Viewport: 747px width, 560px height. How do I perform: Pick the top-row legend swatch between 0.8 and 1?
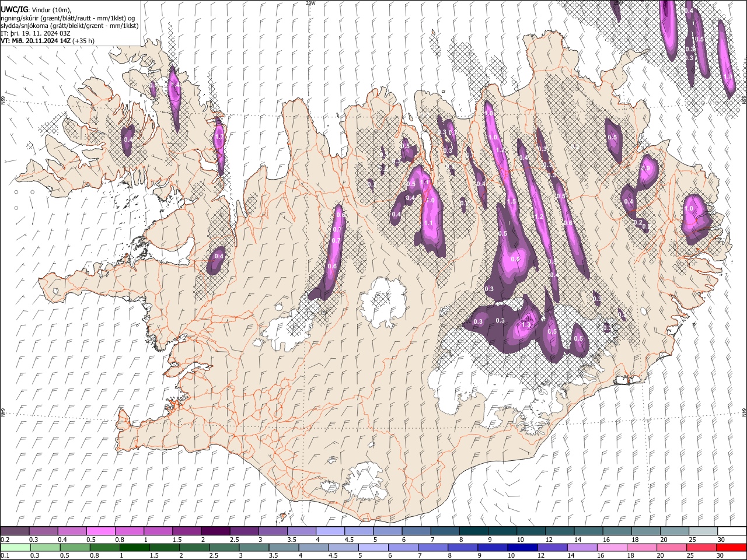130,531
